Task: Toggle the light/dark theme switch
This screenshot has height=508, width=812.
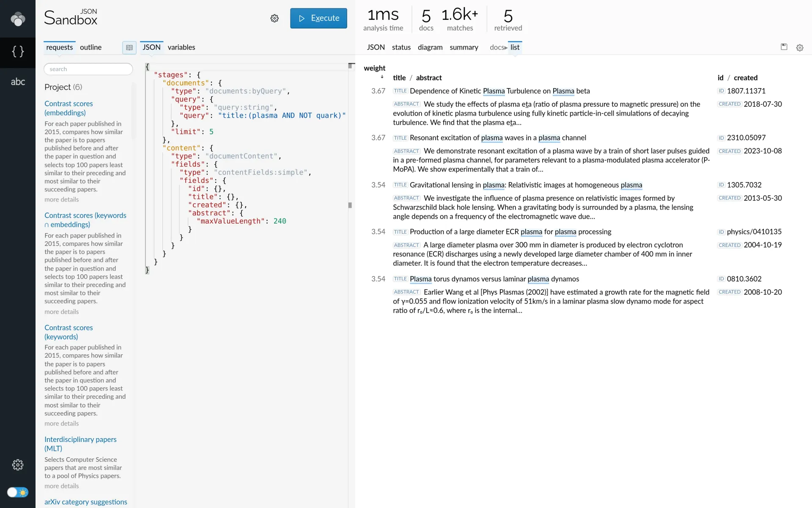Action: pyautogui.click(x=18, y=492)
